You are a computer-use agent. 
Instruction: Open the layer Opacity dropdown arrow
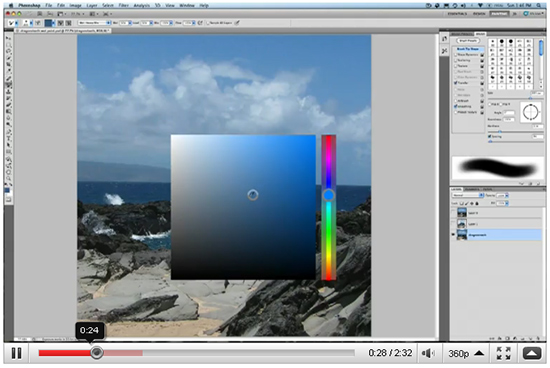pyautogui.click(x=507, y=195)
